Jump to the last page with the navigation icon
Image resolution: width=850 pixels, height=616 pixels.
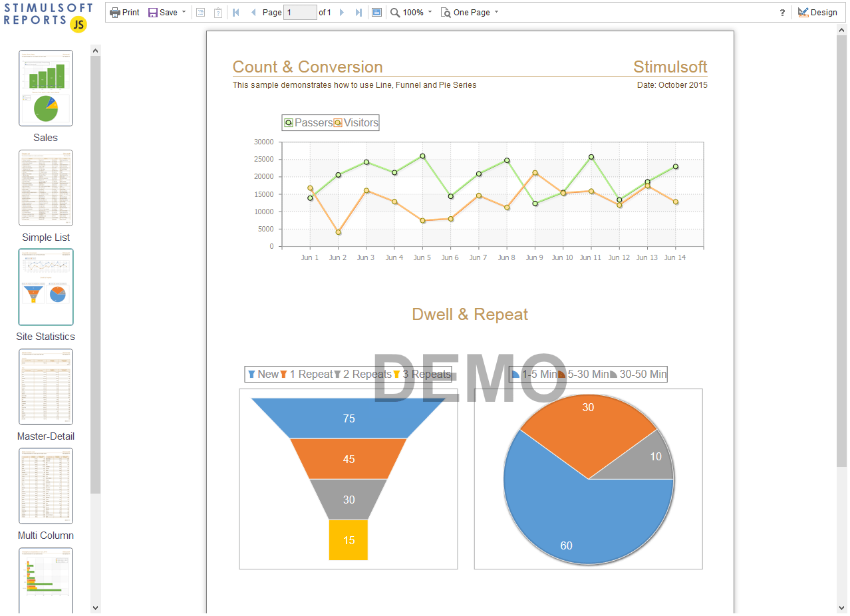click(358, 12)
